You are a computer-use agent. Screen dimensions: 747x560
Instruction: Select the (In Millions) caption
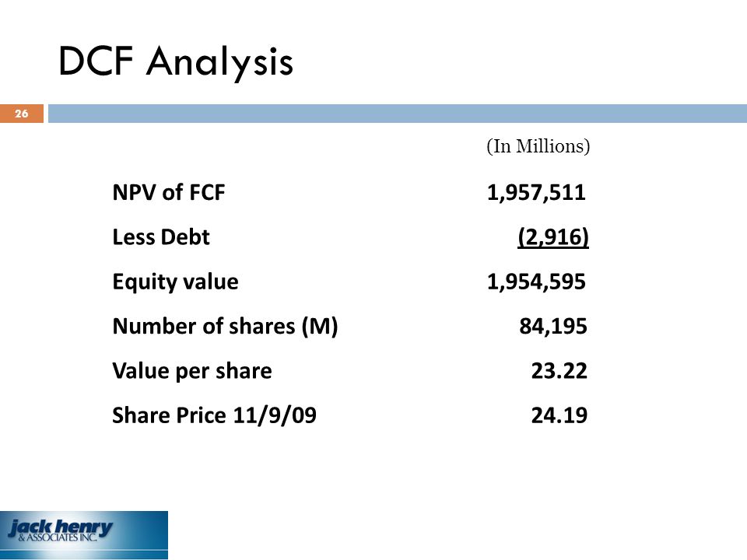[x=538, y=146]
